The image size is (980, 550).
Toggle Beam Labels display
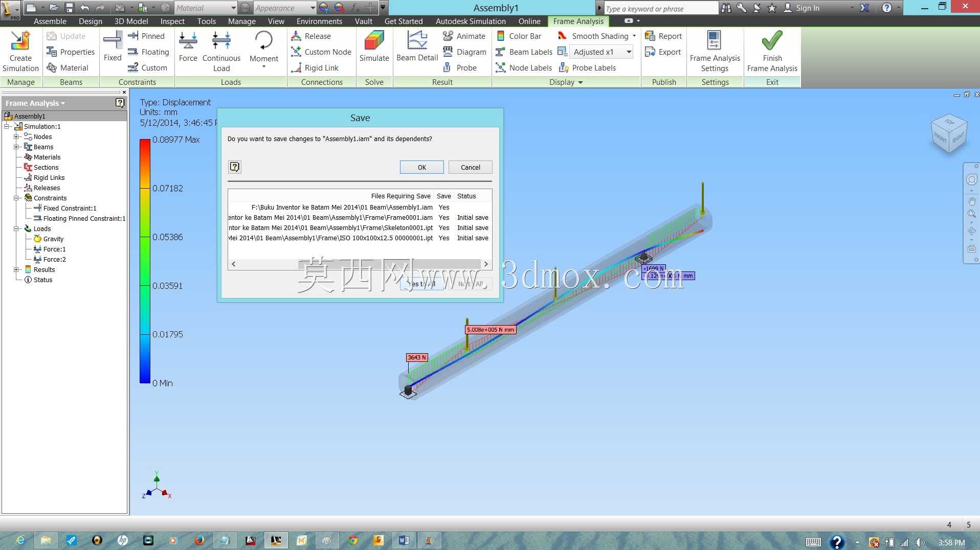pos(524,52)
